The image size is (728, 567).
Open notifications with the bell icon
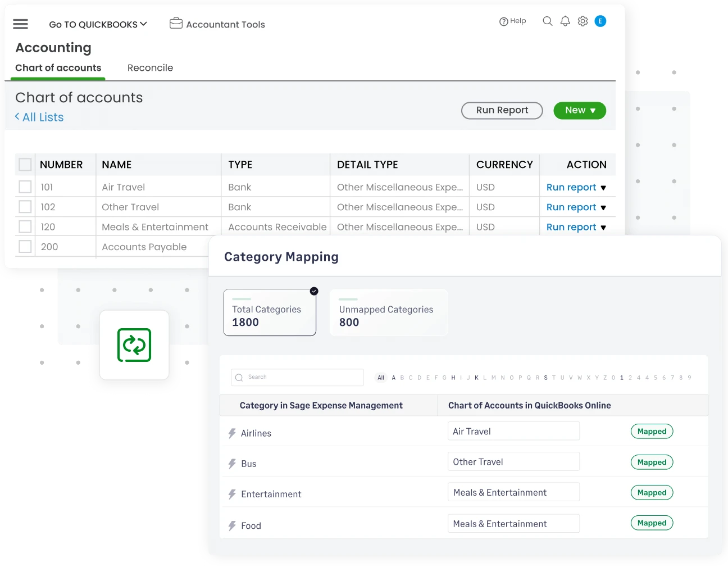coord(565,21)
